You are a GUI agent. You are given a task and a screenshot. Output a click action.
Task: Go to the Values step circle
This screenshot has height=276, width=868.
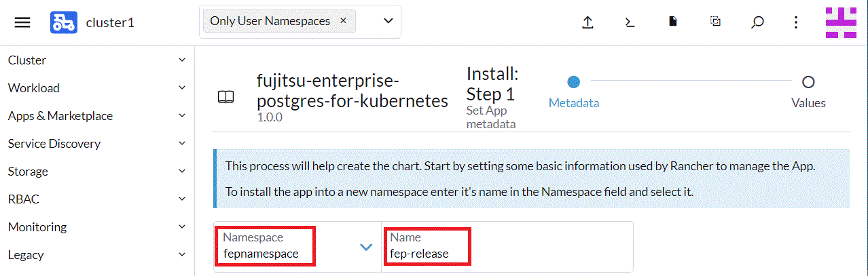808,82
